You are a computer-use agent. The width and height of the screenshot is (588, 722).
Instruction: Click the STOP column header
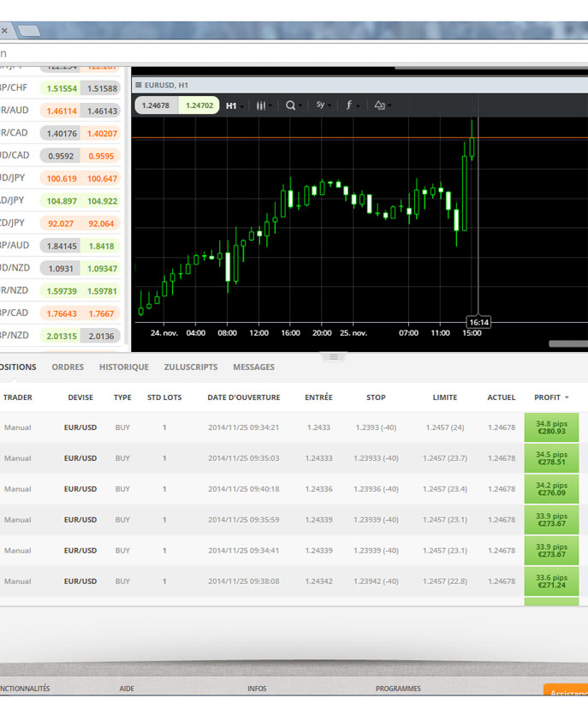pyautogui.click(x=376, y=397)
